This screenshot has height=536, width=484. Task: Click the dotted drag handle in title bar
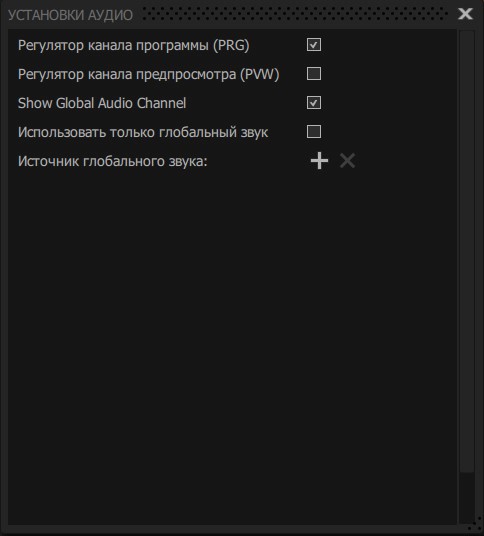(295, 14)
